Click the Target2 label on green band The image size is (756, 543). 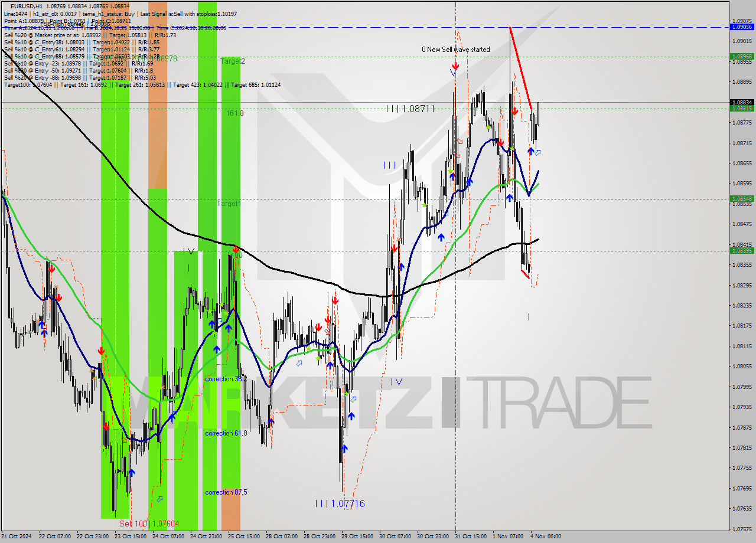point(233,61)
